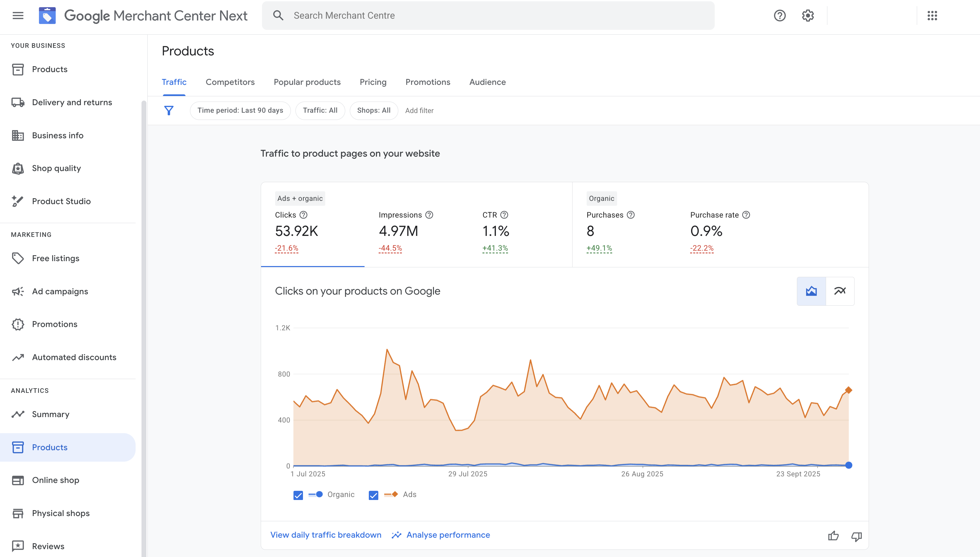Open Ad campaigns from the sidebar
The height and width of the screenshot is (557, 980).
click(60, 291)
